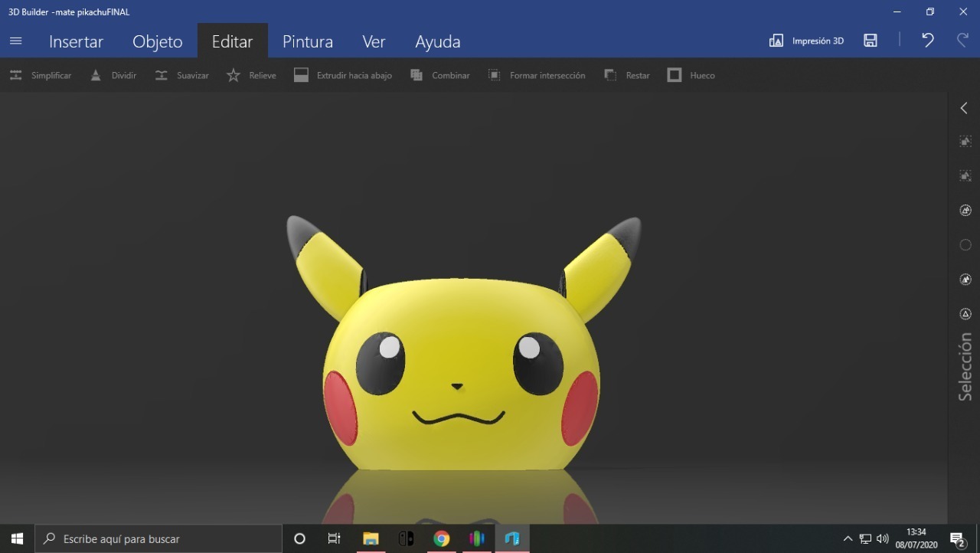Apply the Hueco operation
This screenshot has height=553, width=980.
point(691,75)
